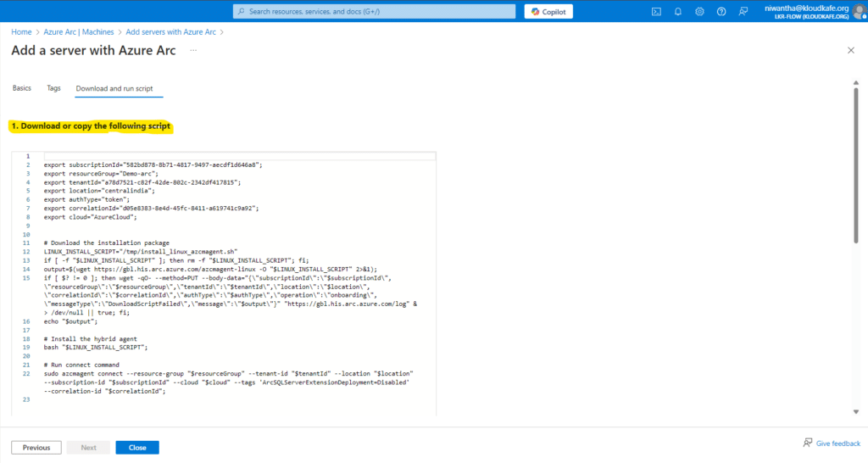Screen dimensions: 868x463
Task: Select the Download and run script tab
Action: point(114,88)
